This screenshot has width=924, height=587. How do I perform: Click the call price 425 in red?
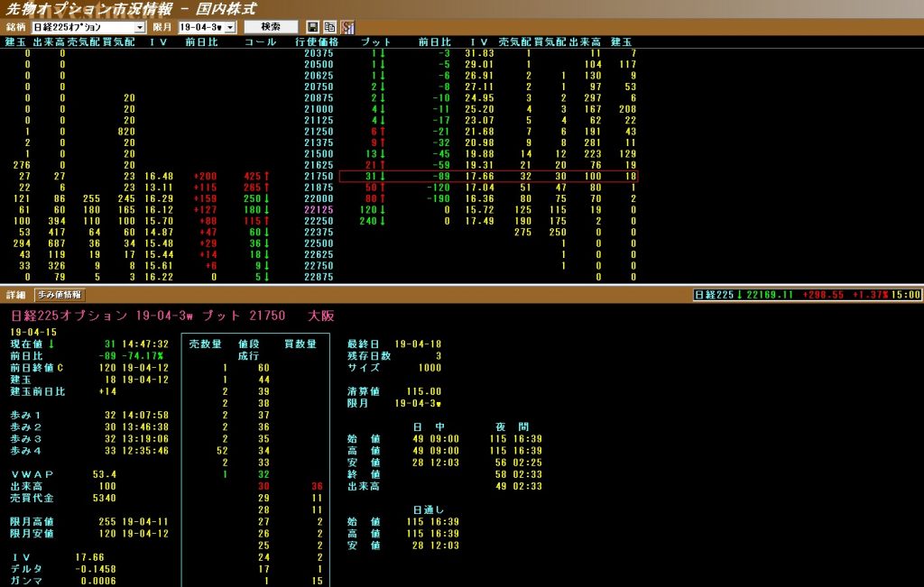[253, 176]
